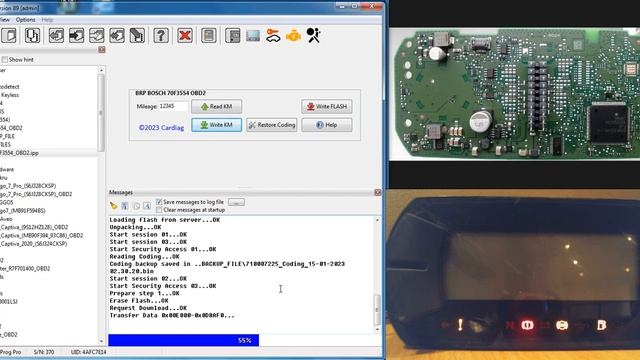Click the Transfer Data log line
This screenshot has height=360, width=640.
[172, 316]
